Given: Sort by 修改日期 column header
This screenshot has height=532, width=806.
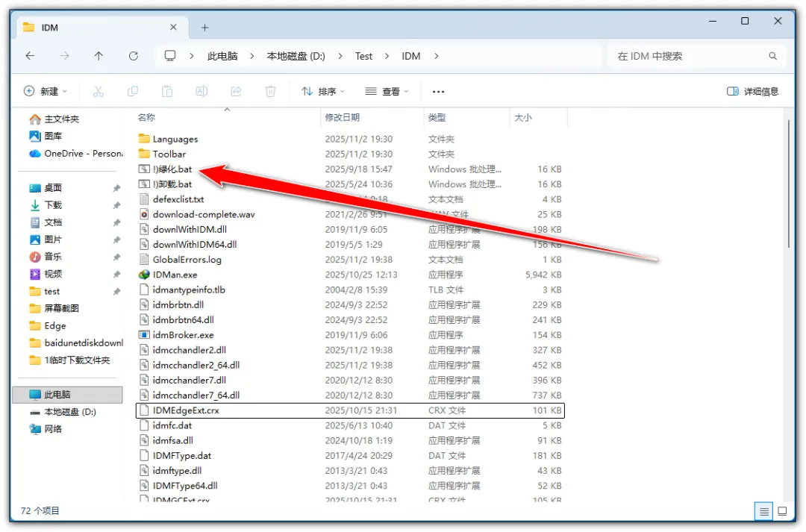Looking at the screenshot, I should 343,118.
